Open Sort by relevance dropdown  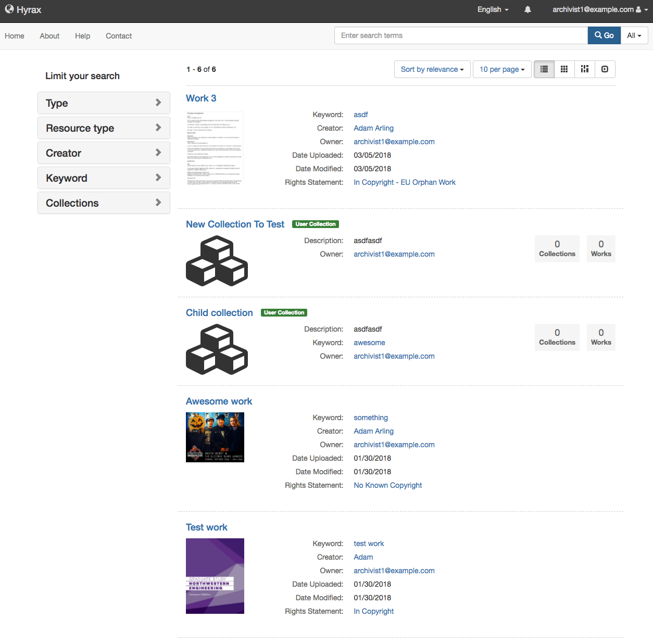pos(432,69)
